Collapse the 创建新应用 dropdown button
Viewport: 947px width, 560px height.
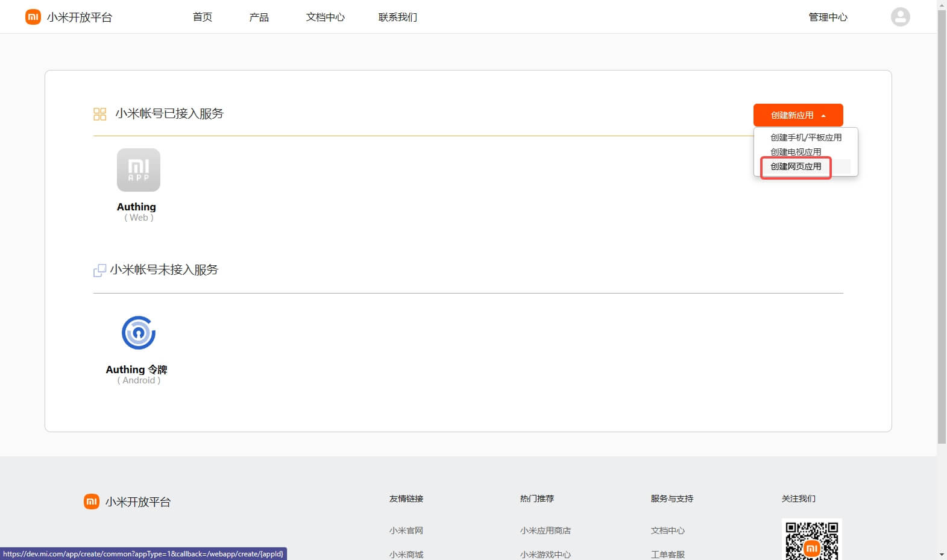point(798,115)
